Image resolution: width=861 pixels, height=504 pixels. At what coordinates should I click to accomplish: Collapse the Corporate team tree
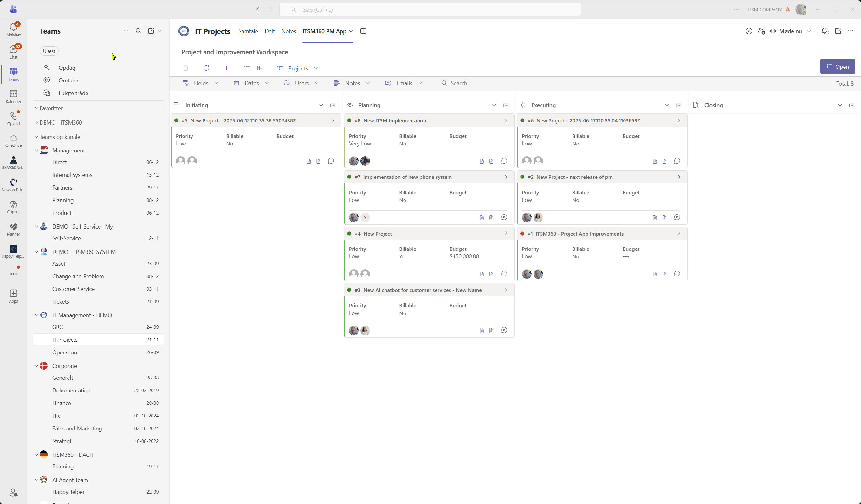coord(36,366)
